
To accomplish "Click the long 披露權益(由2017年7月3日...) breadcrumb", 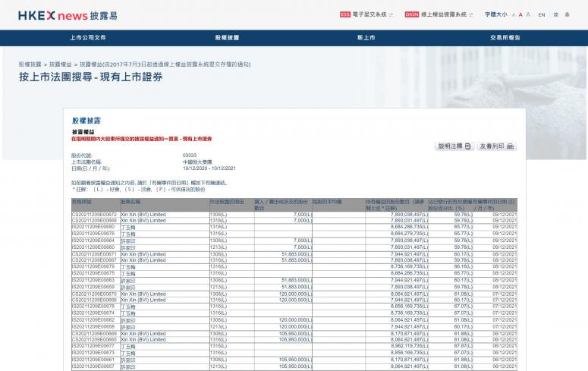I will click(165, 64).
